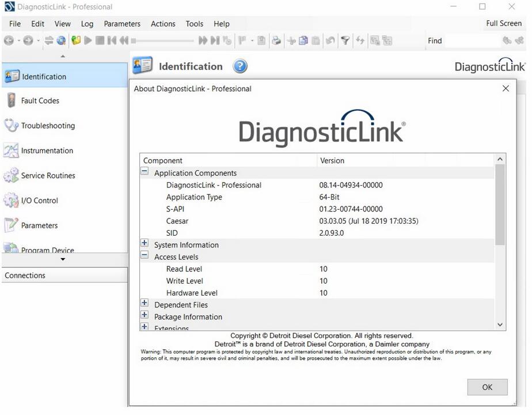
Task: Expand the Dependent Files section
Action: pos(144,303)
